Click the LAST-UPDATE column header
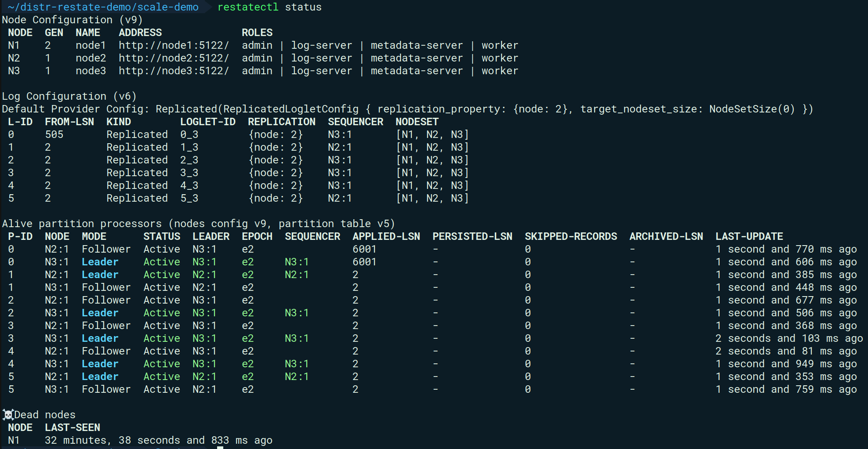This screenshot has width=868, height=449. (x=749, y=236)
